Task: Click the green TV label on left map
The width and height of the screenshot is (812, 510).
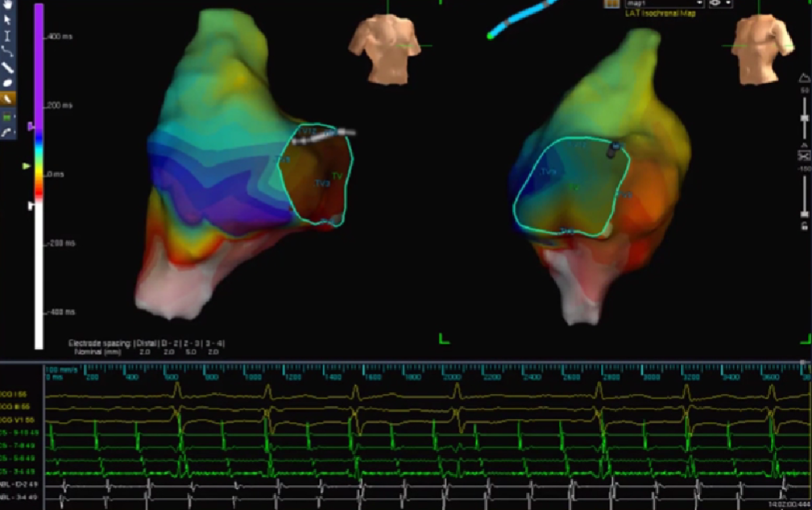Action: [337, 176]
